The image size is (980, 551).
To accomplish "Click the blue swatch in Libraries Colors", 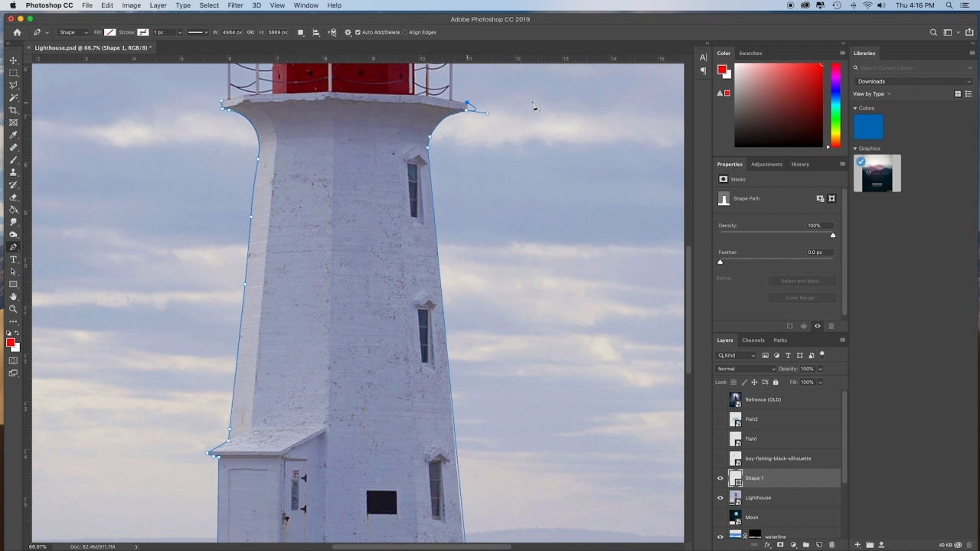I will click(x=868, y=127).
